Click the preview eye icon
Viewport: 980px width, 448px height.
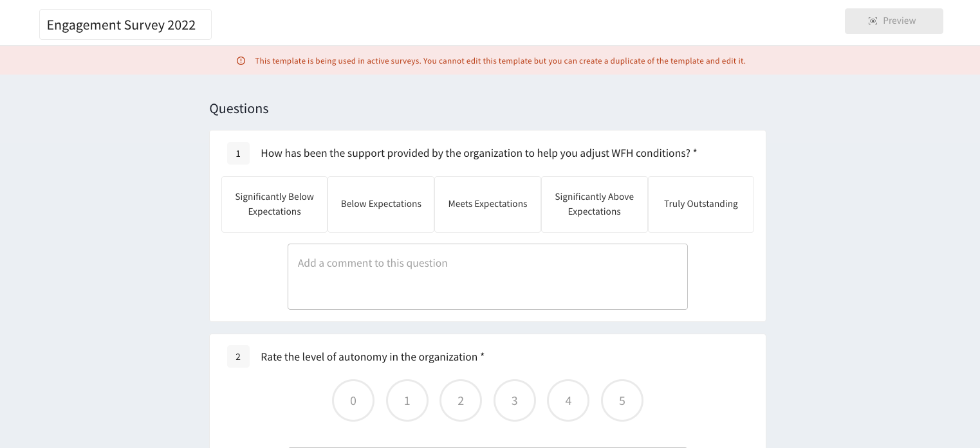coord(873,21)
